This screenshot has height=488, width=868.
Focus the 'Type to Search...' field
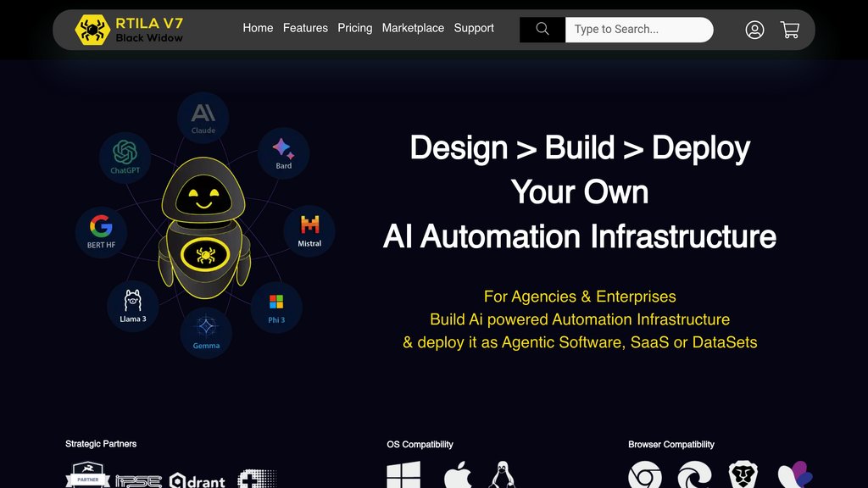[638, 30]
